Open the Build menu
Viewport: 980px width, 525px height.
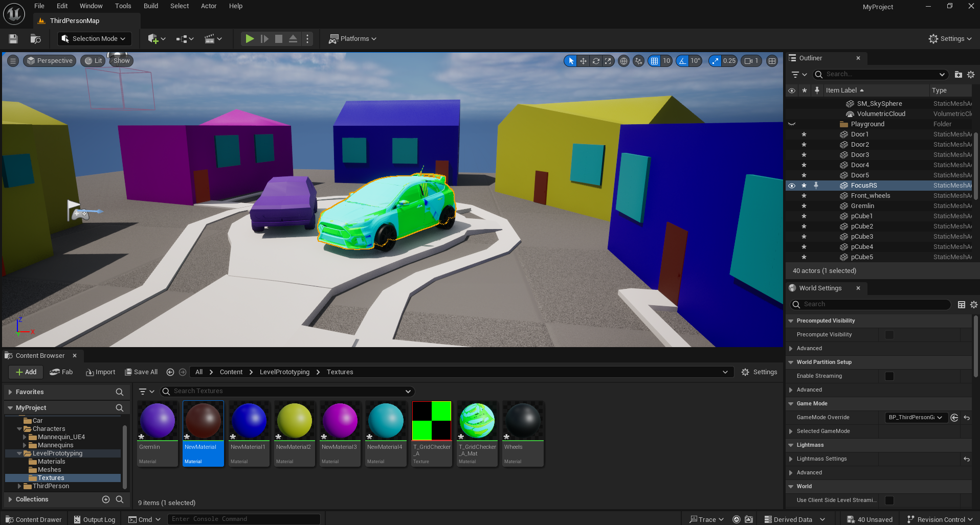tap(150, 6)
